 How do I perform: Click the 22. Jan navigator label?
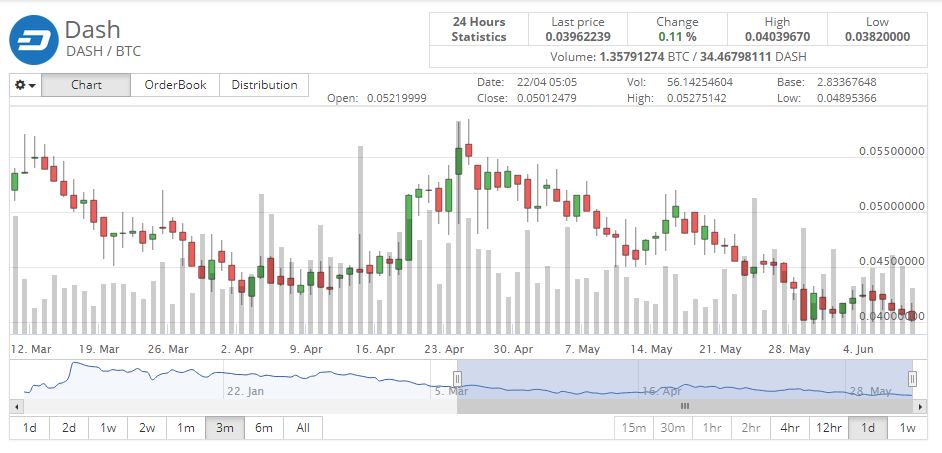point(246,391)
